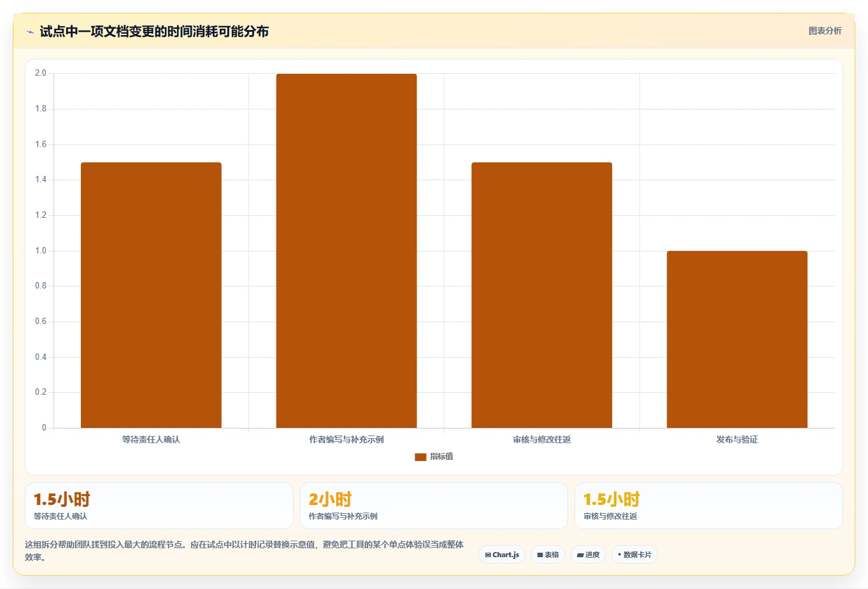Select the 等待责任人确认 bar
This screenshot has height=589, width=868.
(x=151, y=295)
